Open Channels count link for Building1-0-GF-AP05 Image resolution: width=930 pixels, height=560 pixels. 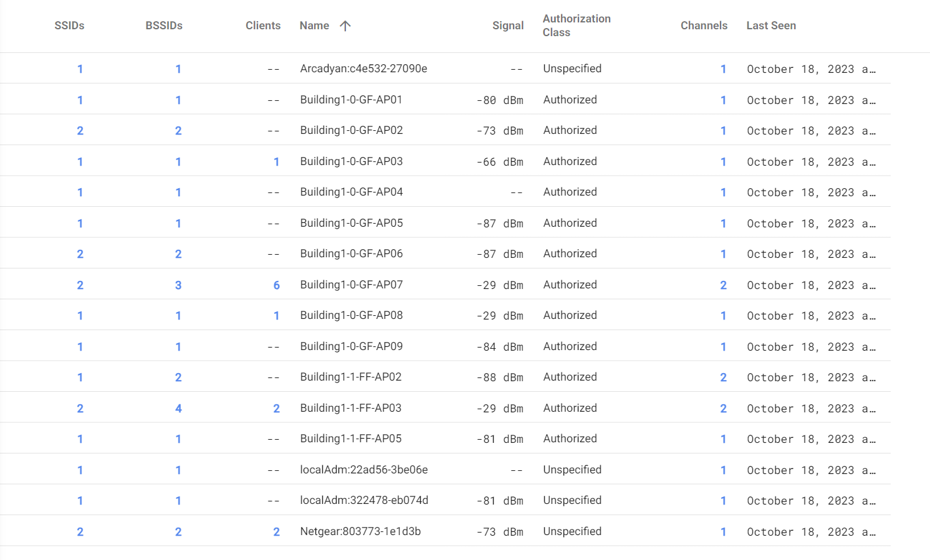tap(723, 224)
